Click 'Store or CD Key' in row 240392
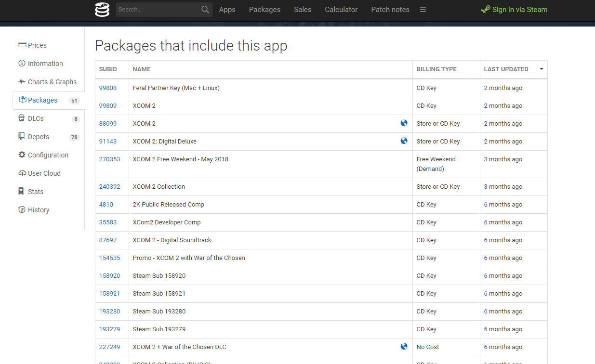The width and height of the screenshot is (595, 364). point(438,187)
